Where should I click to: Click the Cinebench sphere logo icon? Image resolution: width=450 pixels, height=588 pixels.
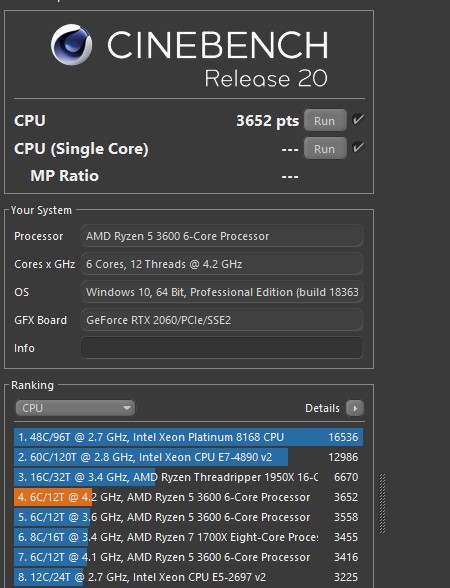coord(72,45)
